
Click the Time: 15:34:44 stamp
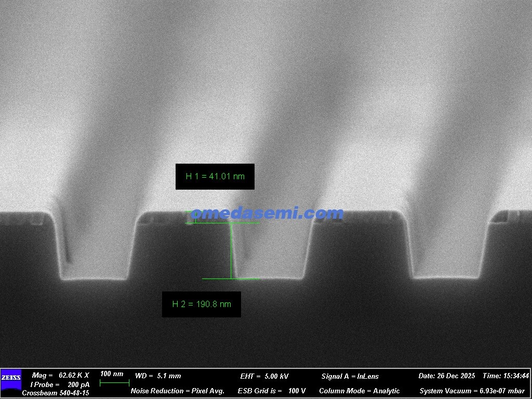tap(506, 376)
